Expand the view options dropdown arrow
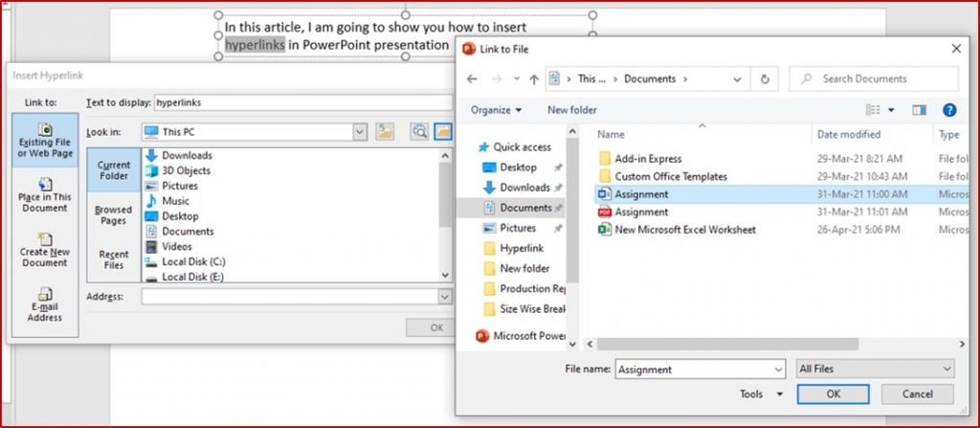 coord(891,110)
